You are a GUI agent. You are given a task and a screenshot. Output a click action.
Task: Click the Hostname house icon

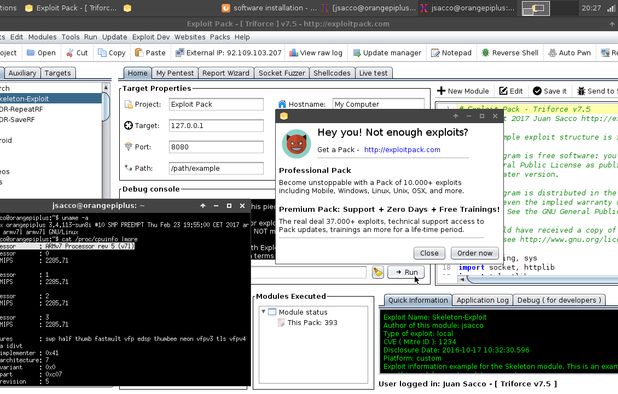(282, 104)
